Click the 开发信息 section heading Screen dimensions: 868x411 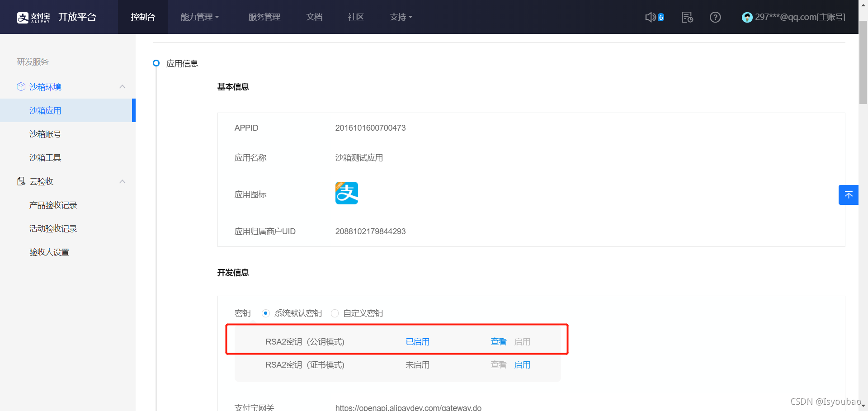pyautogui.click(x=233, y=273)
